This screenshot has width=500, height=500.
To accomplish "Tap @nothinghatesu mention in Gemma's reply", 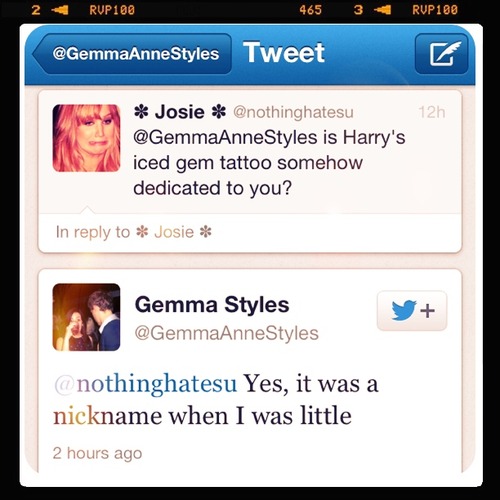I will click(x=145, y=384).
